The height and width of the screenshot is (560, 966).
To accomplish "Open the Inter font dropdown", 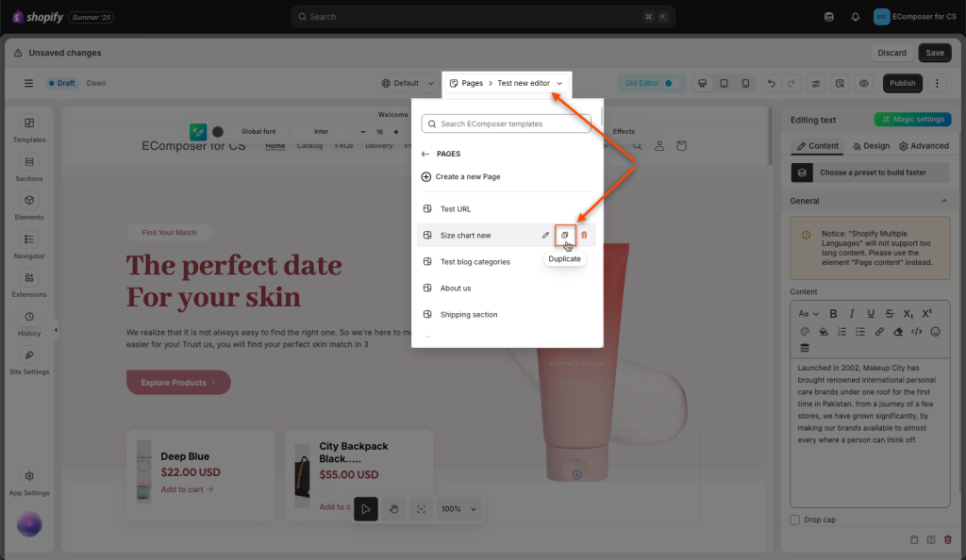I will point(321,132).
